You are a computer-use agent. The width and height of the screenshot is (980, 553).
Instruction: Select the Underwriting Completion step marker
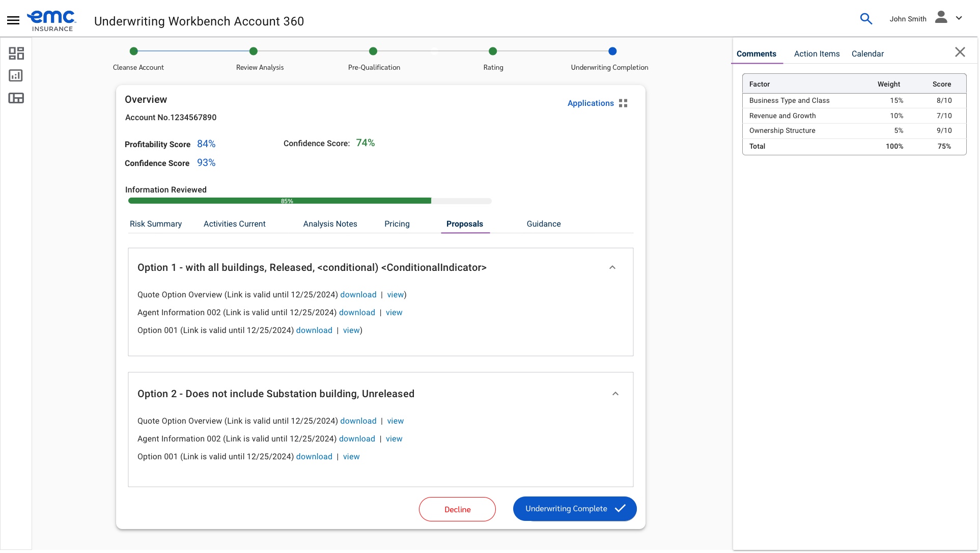(x=612, y=51)
